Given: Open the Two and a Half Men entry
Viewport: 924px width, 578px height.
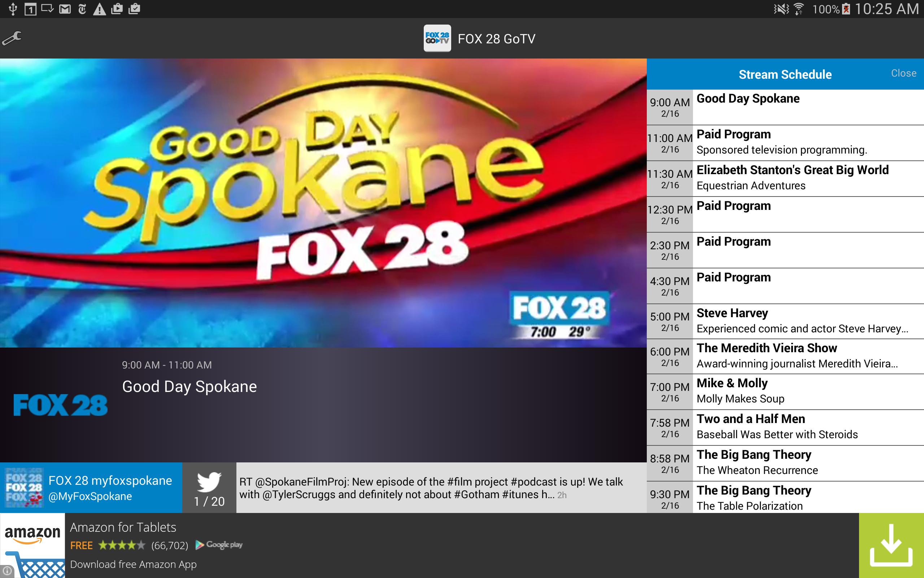Looking at the screenshot, I should coord(785,427).
